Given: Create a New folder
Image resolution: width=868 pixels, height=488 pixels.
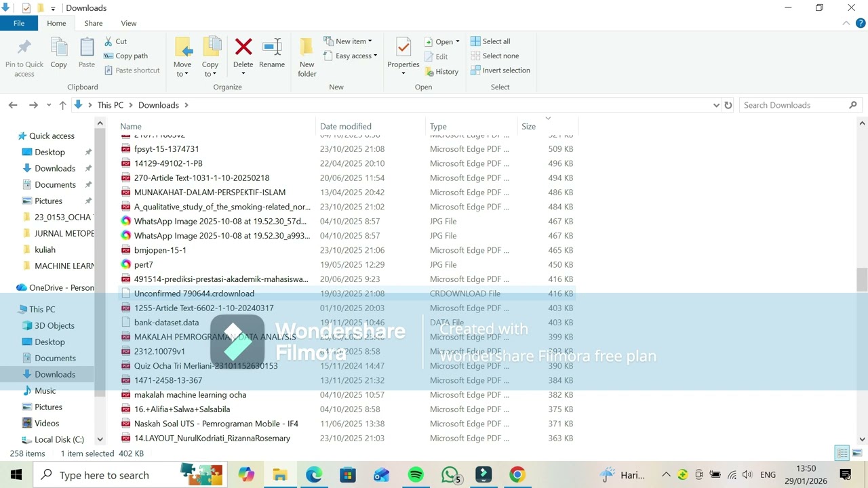Looking at the screenshot, I should (x=307, y=57).
